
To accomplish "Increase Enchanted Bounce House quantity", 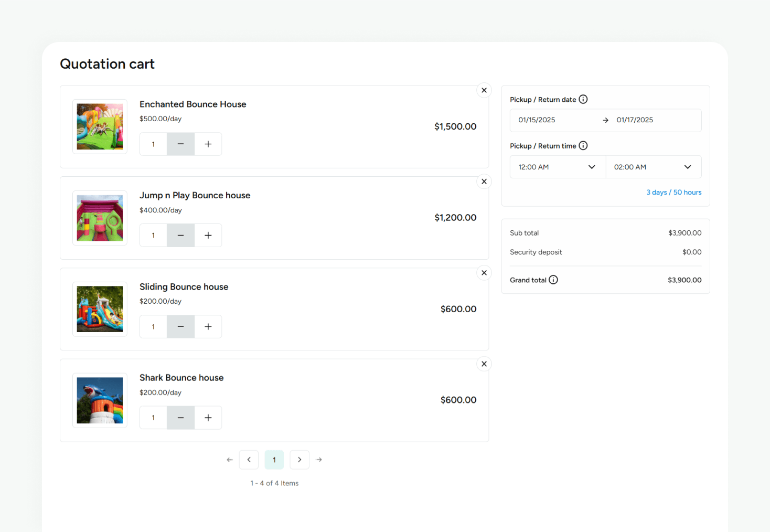I will point(208,144).
